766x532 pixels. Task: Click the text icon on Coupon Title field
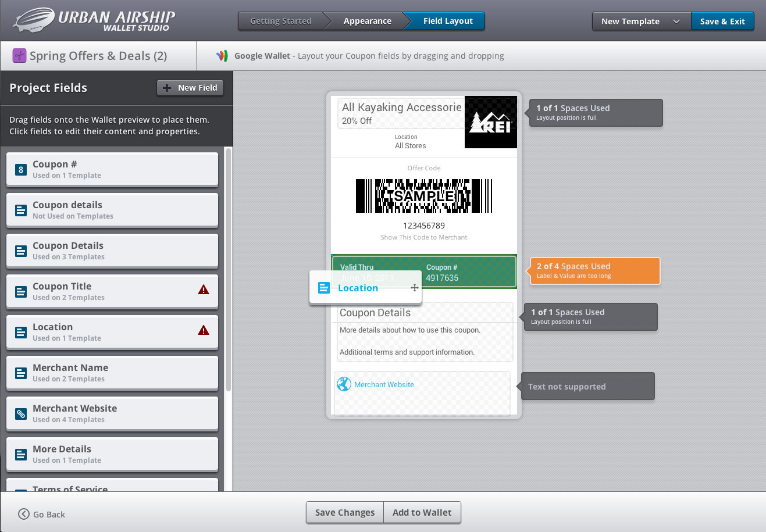point(21,292)
